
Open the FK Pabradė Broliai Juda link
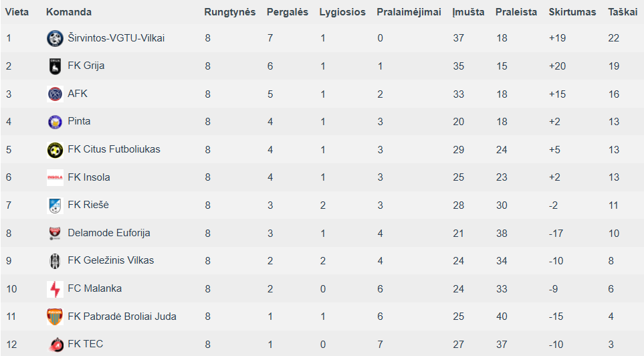(x=122, y=316)
